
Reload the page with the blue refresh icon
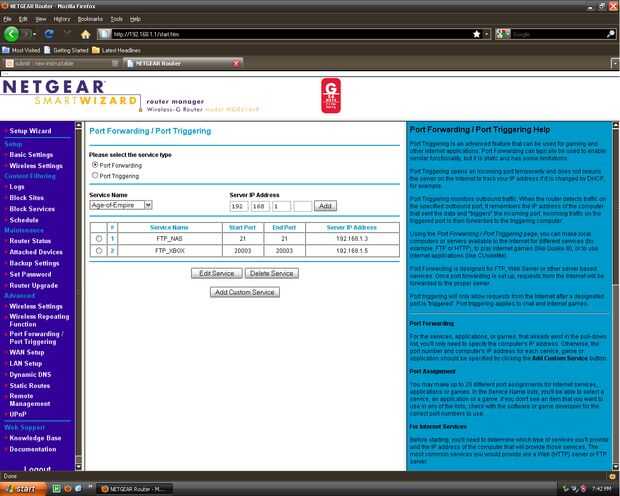[49, 34]
